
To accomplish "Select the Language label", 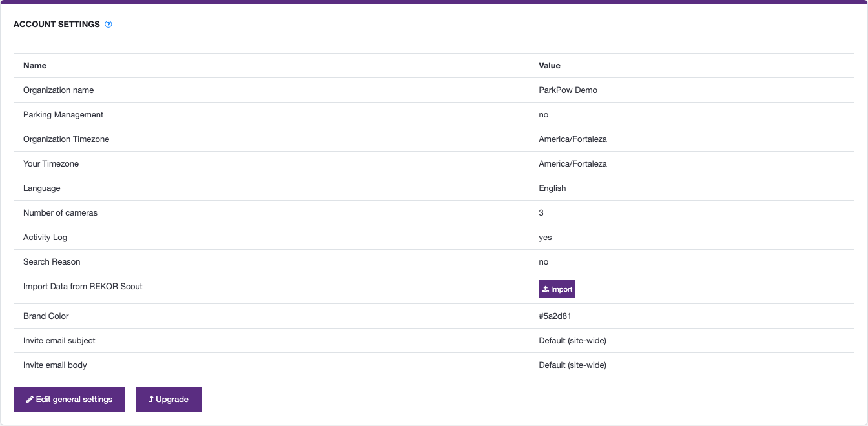I will 42,188.
